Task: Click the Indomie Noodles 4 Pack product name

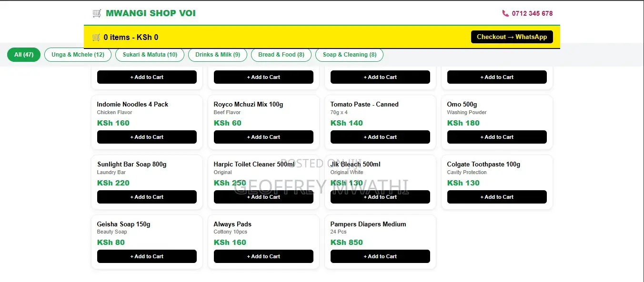Action: pyautogui.click(x=132, y=104)
